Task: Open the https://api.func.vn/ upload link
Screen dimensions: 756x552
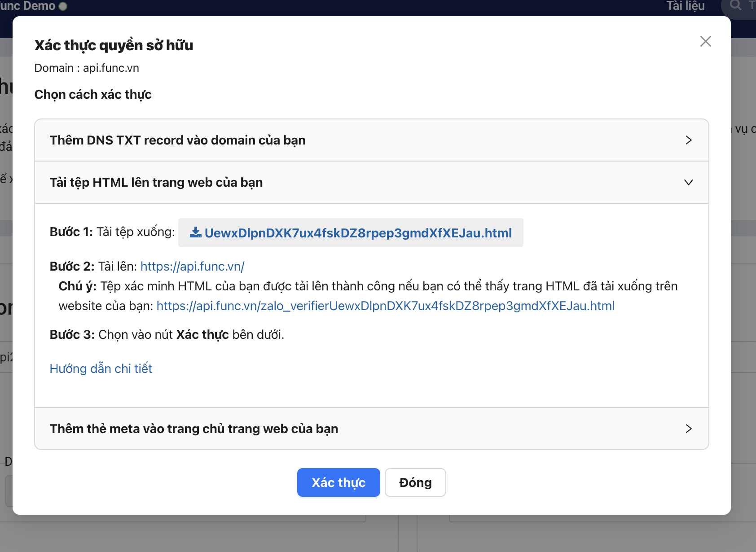Action: [x=192, y=266]
